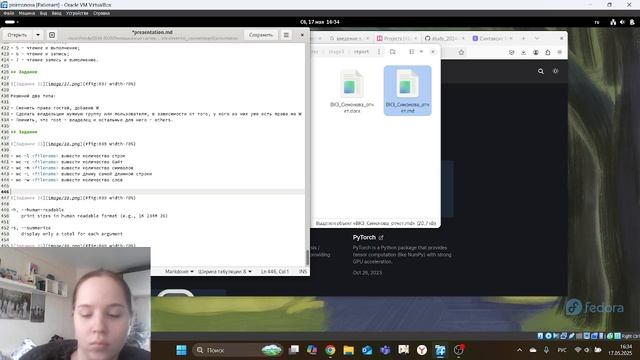Open the Вид menu in the VirtualBox menu bar
This screenshot has width=640, height=360.
[x=43, y=13]
